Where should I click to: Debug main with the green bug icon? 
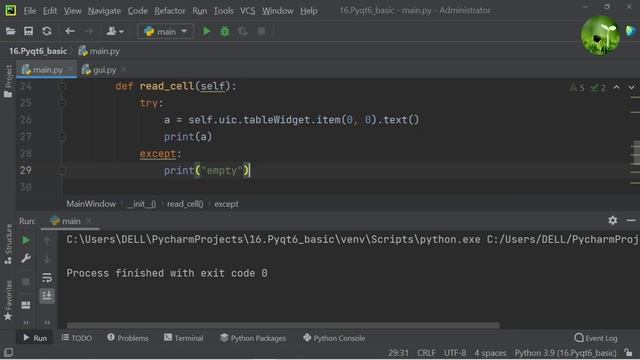click(225, 31)
